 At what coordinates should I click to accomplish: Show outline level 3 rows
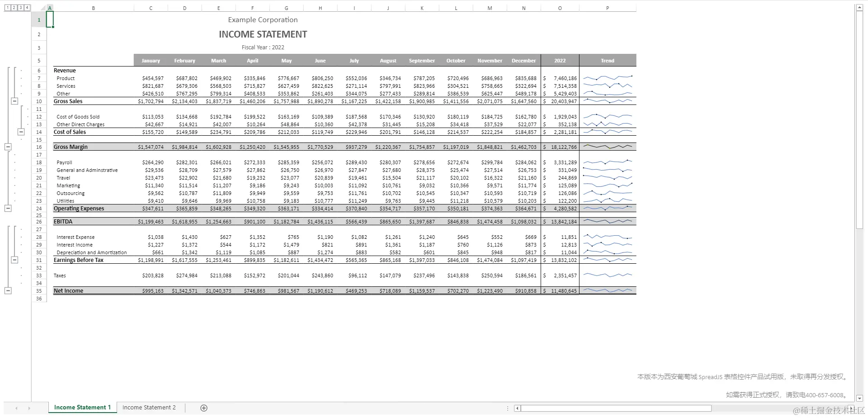[21, 8]
